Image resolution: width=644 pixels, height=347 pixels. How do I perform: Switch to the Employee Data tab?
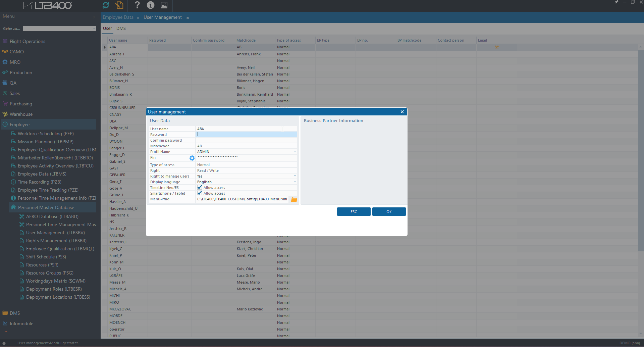pos(118,17)
